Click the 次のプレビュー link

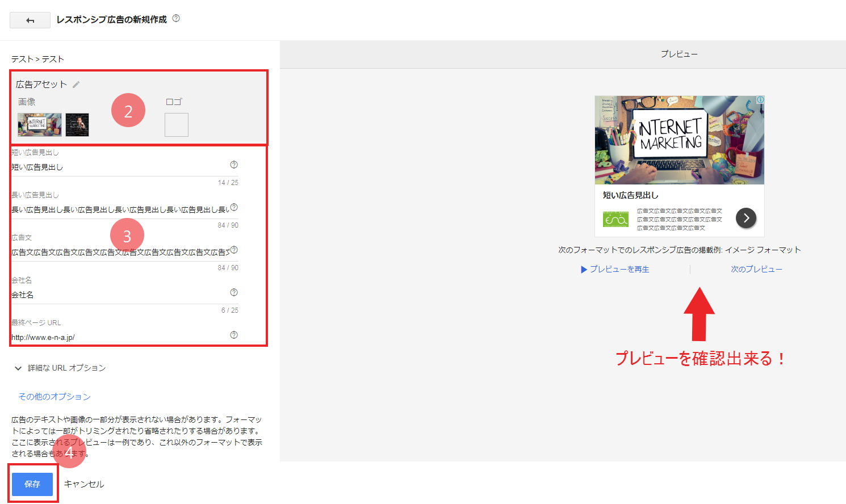click(756, 269)
